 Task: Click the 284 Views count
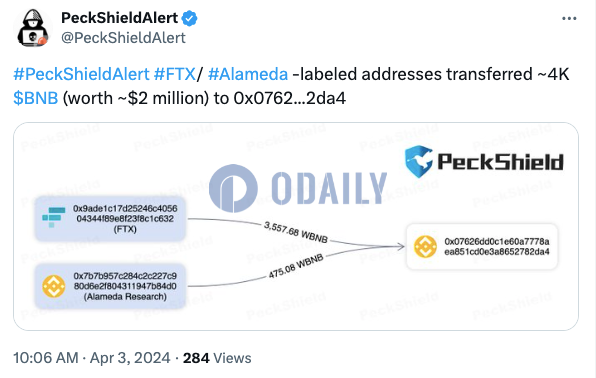pyautogui.click(x=217, y=358)
